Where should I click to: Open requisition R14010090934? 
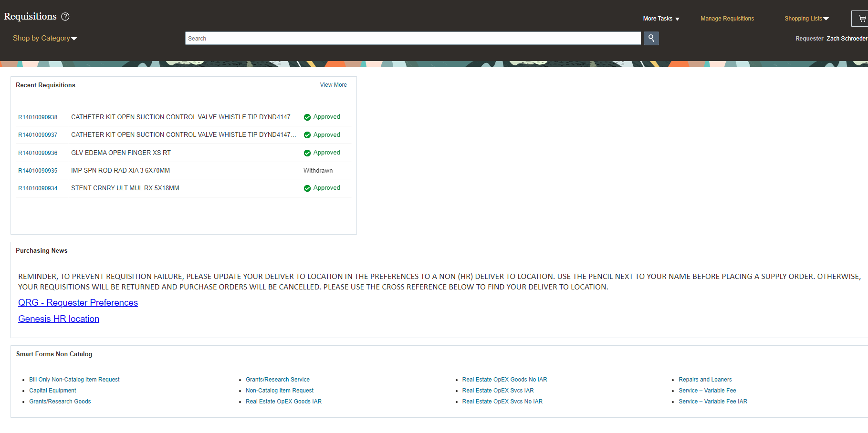(x=38, y=188)
